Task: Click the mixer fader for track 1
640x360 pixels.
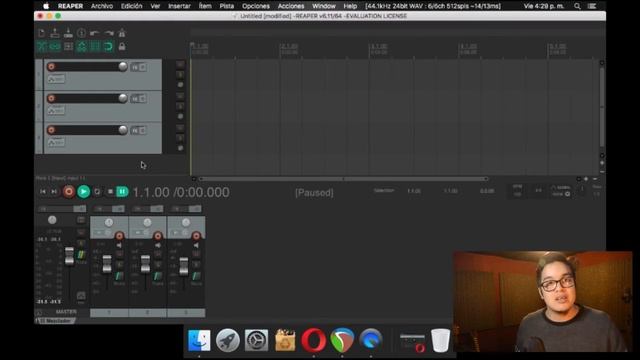Action: point(107,264)
